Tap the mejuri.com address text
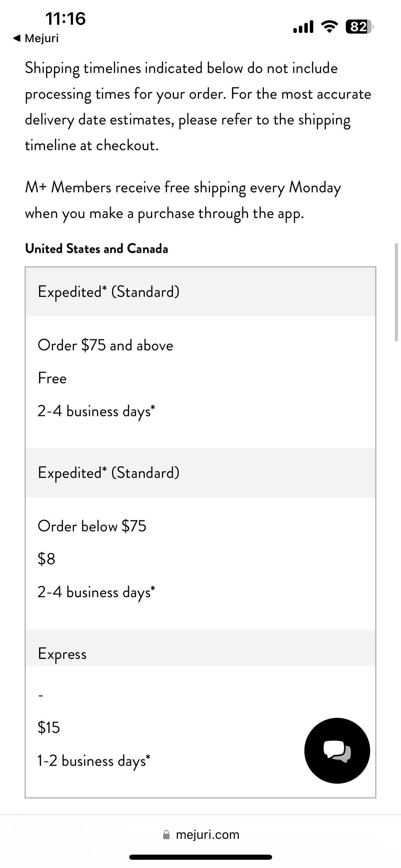Screen dimensions: 401x868 pos(208,834)
